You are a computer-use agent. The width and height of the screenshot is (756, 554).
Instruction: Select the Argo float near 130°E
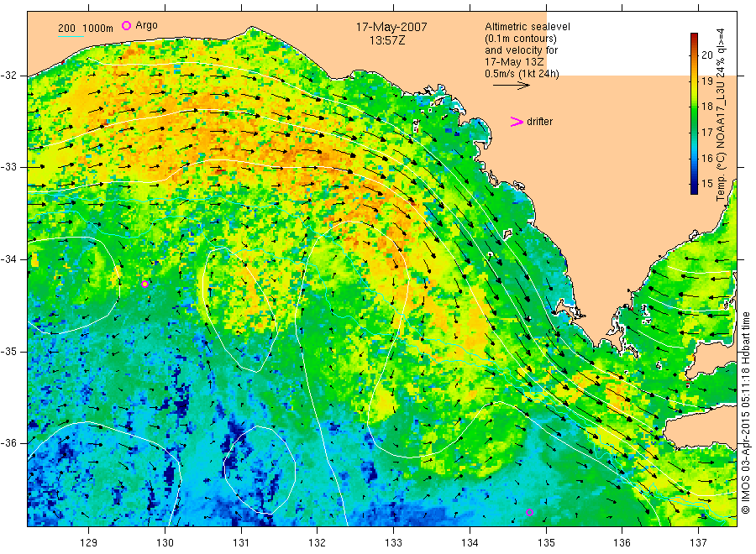[x=144, y=284]
